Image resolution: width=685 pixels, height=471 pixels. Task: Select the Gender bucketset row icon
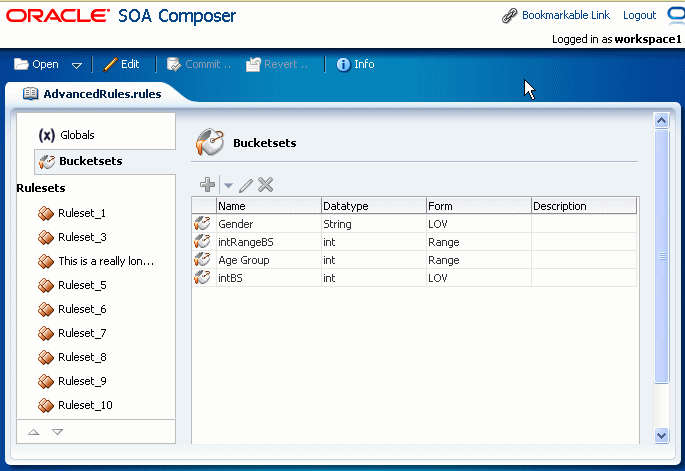pyautogui.click(x=202, y=224)
